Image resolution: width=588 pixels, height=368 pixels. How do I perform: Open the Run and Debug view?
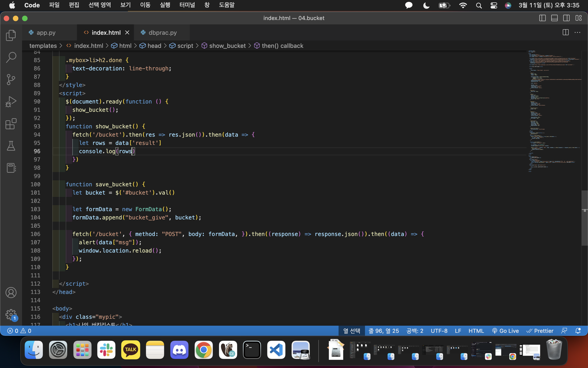(11, 101)
